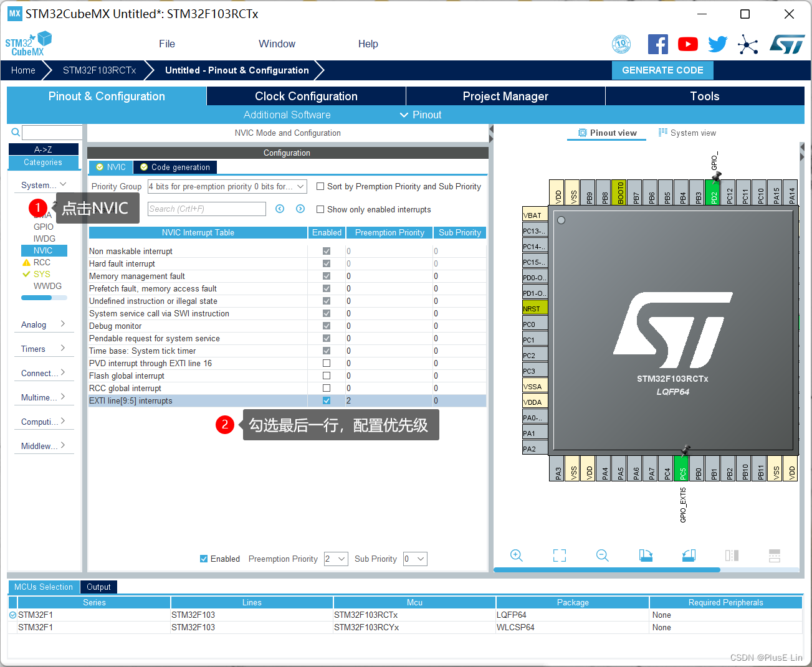Sort categories with A->Z button
Screen dimensions: 812x667
[x=43, y=149]
